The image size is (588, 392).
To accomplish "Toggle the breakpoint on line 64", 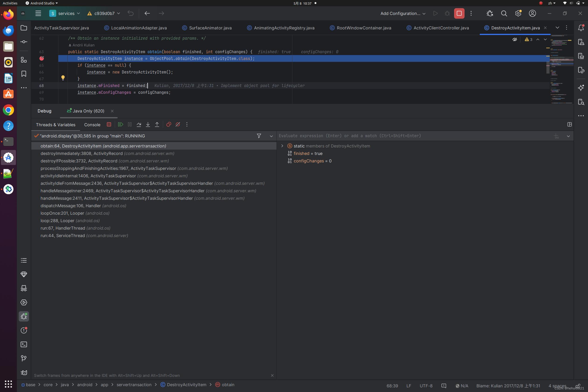I will click(42, 59).
